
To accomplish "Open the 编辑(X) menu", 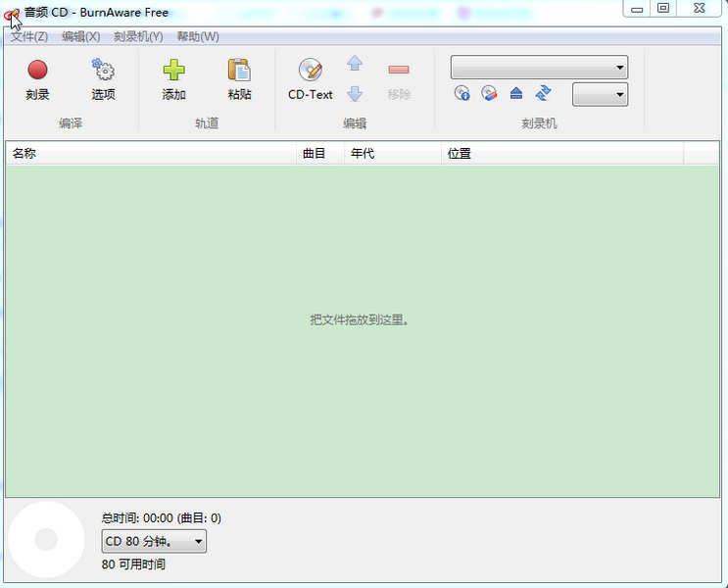I will pyautogui.click(x=80, y=36).
